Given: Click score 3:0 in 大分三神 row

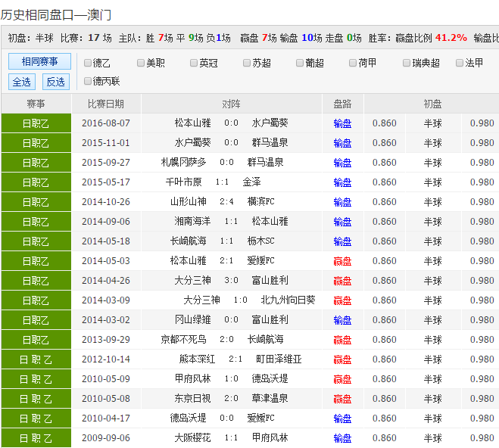Looking at the screenshot, I should click(x=231, y=281).
